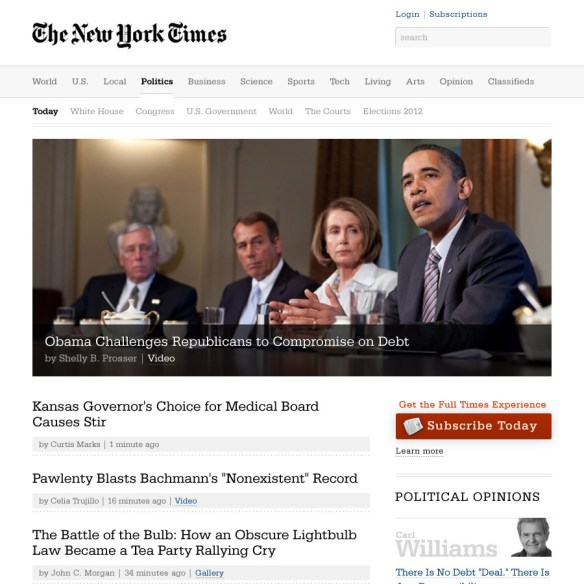Viewport: 584px width, 584px height.
Task: Click the New York Times logo
Action: pyautogui.click(x=129, y=35)
